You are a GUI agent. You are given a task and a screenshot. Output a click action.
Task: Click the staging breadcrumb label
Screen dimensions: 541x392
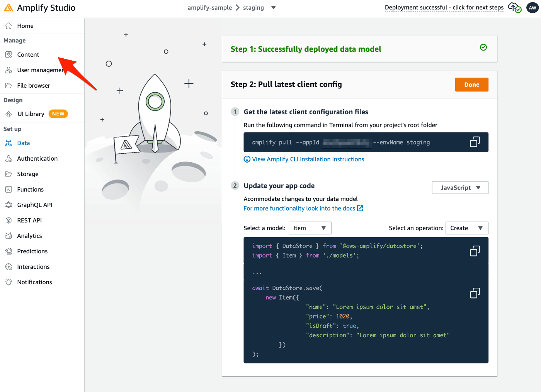(x=253, y=8)
